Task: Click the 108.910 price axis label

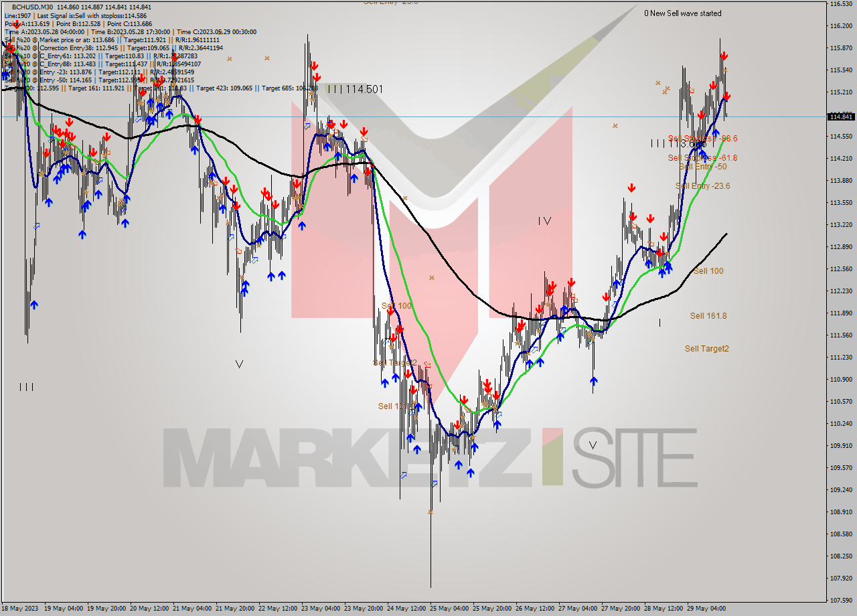Action: [x=841, y=512]
